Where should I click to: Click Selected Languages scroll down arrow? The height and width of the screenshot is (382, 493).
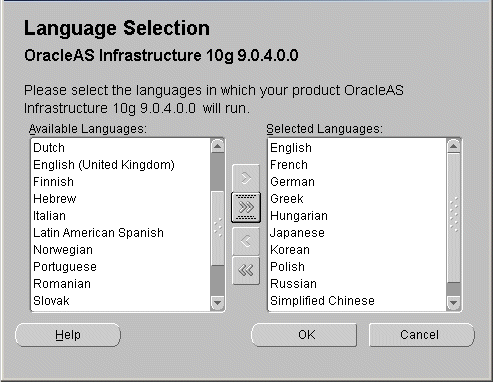coord(454,303)
